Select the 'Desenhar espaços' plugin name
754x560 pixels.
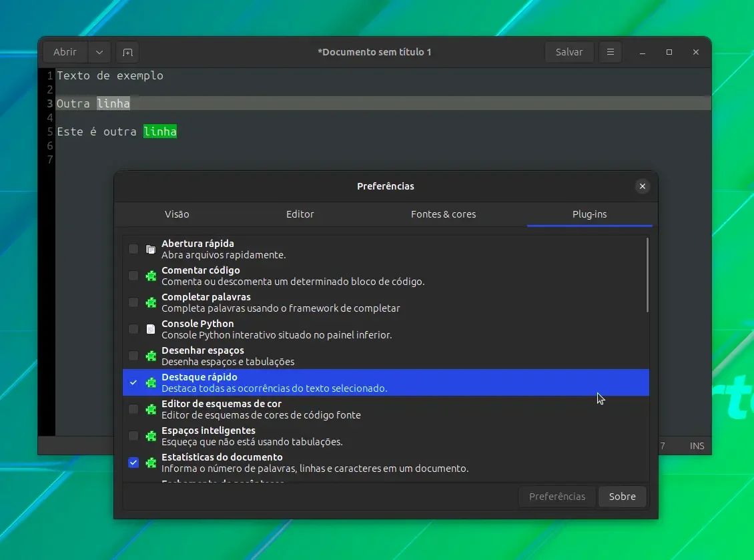pos(202,350)
